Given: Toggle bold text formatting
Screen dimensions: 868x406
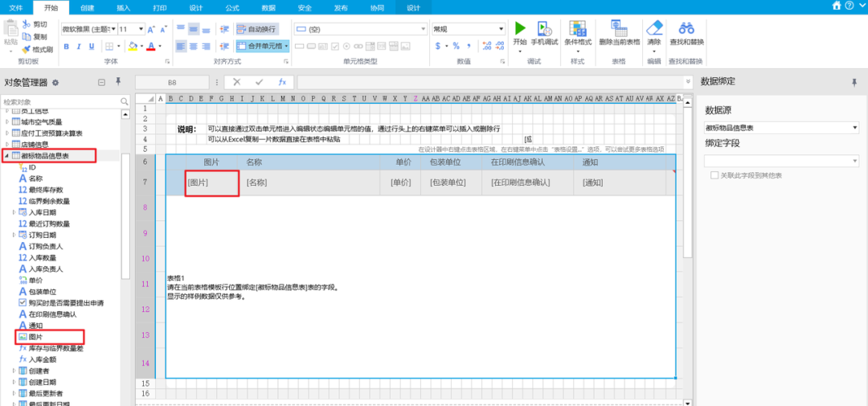Looking at the screenshot, I should point(67,47).
